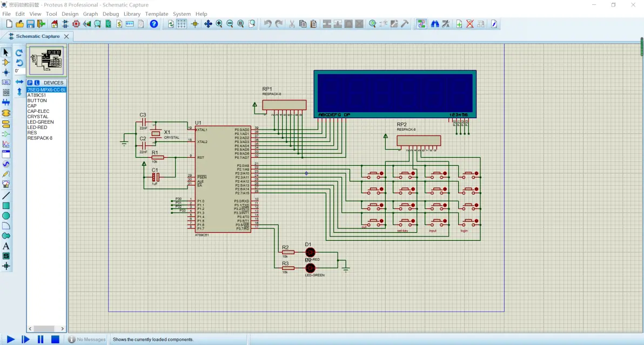This screenshot has height=345, width=644.
Task: Save the project using the floppy disk icon
Action: point(30,24)
